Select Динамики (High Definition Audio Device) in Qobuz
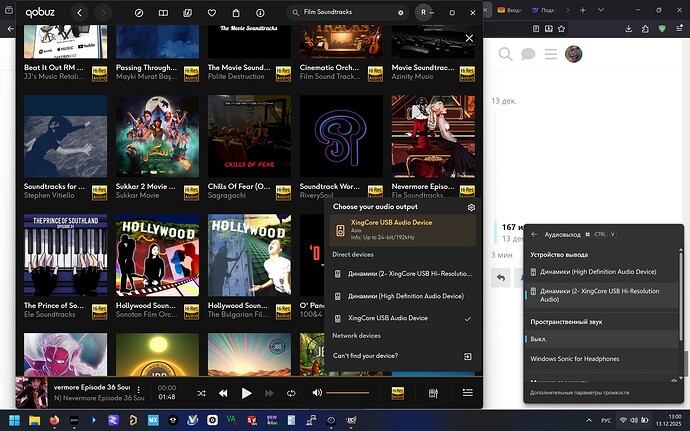Viewport: 690px width, 431px height. (403, 296)
